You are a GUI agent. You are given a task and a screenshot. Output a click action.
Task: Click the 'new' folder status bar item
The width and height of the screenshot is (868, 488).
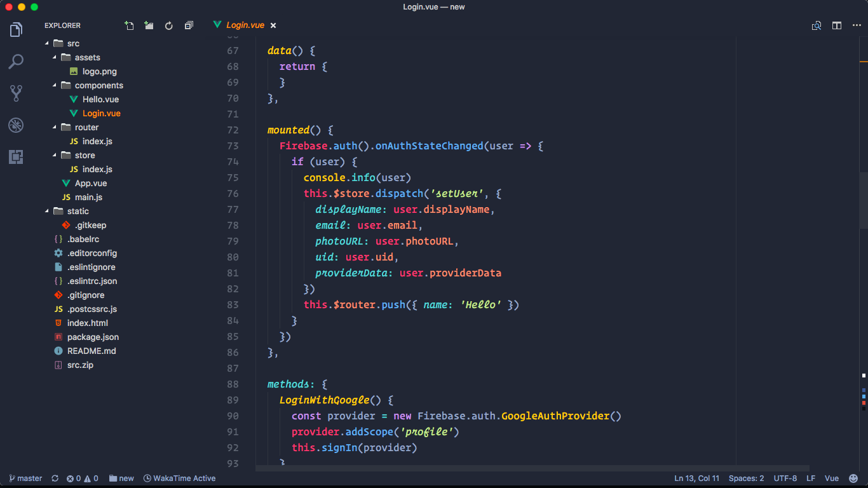[x=121, y=478]
